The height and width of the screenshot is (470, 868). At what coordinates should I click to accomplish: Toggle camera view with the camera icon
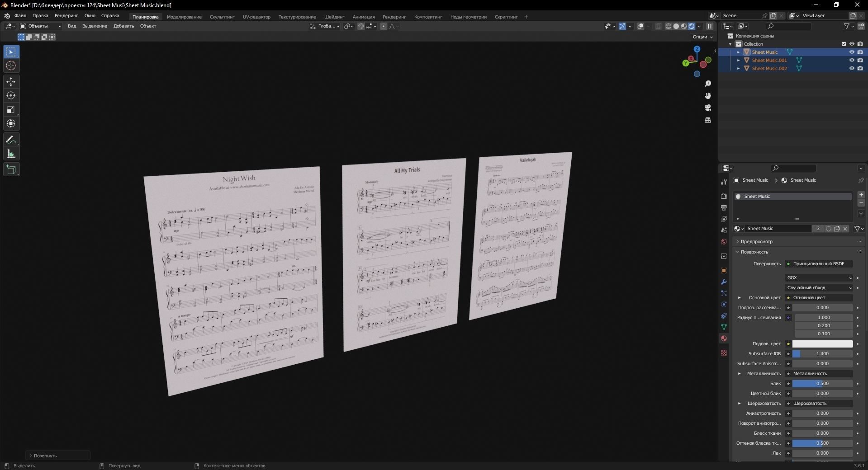708,108
